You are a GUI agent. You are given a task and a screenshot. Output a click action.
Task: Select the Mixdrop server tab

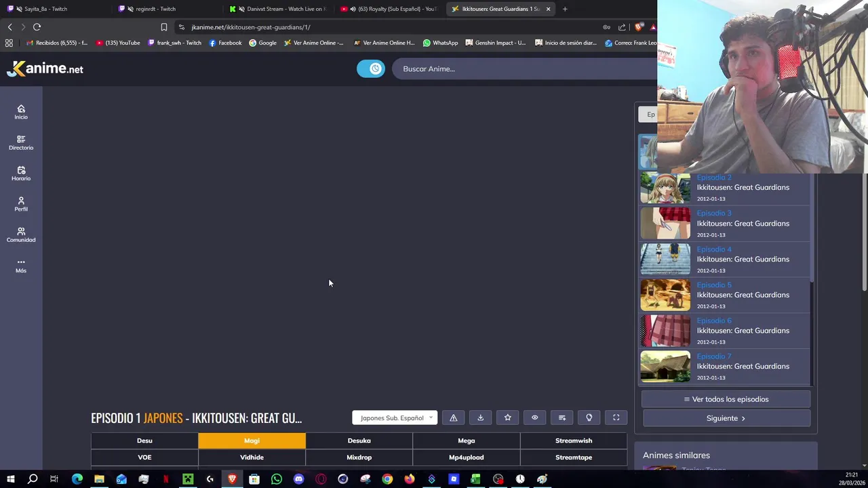click(x=359, y=457)
